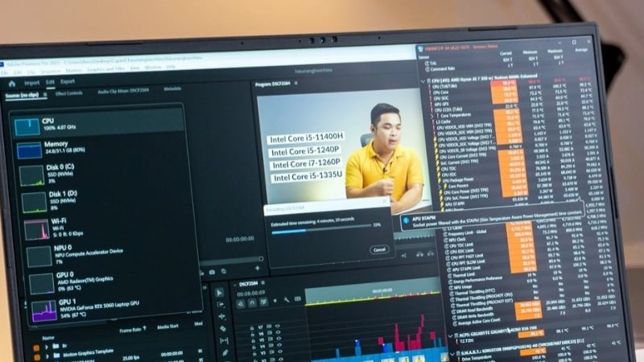Screen dimensions: 644x362
Task: Click the timeline timecode 00:08:00:29 field
Action: pyautogui.click(x=251, y=293)
